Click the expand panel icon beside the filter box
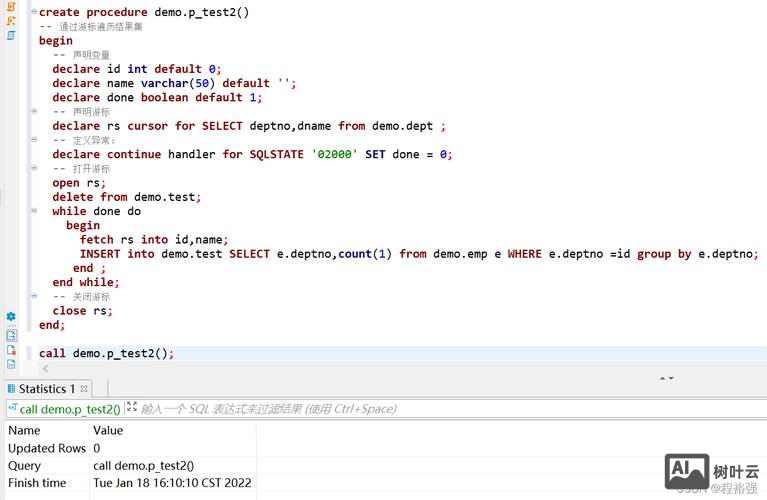Screen dimensions: 767x500 (x=131, y=408)
